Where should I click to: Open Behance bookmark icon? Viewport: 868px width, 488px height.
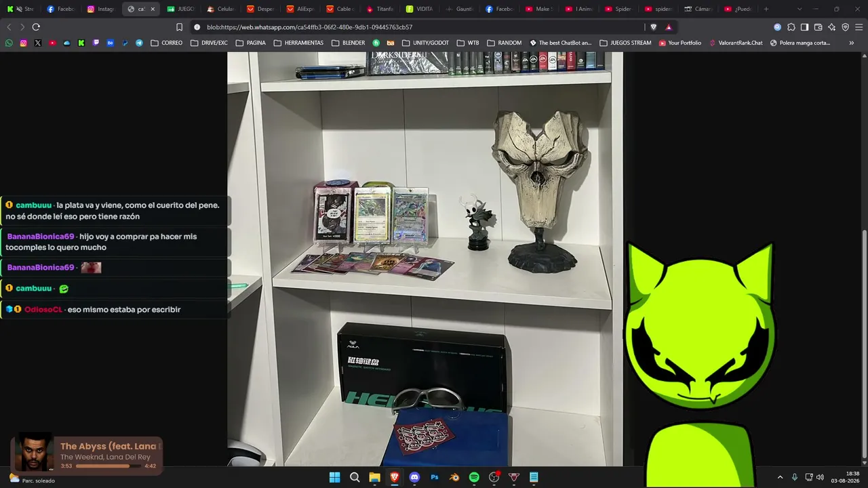[x=110, y=43]
